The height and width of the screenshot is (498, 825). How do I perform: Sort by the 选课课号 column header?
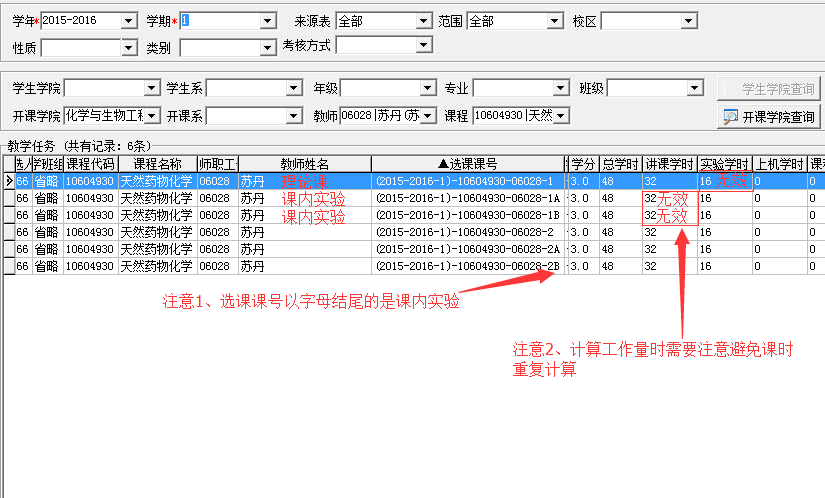467,163
